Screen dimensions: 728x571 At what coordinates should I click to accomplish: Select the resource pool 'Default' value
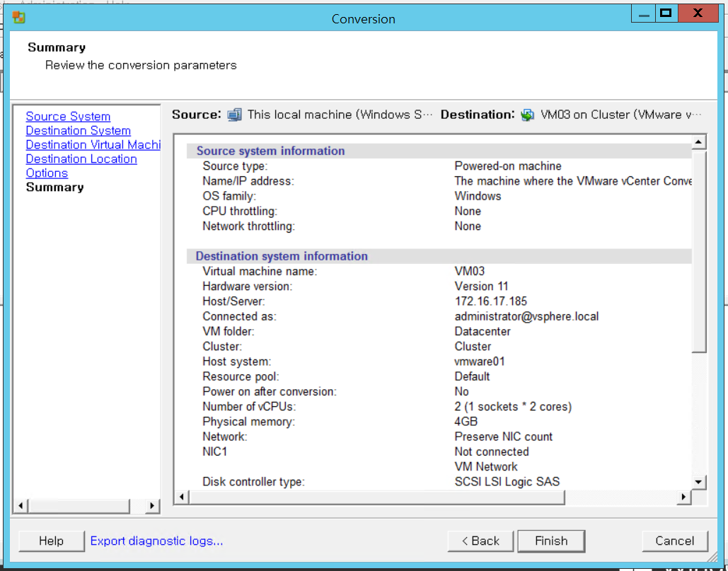pyautogui.click(x=472, y=376)
